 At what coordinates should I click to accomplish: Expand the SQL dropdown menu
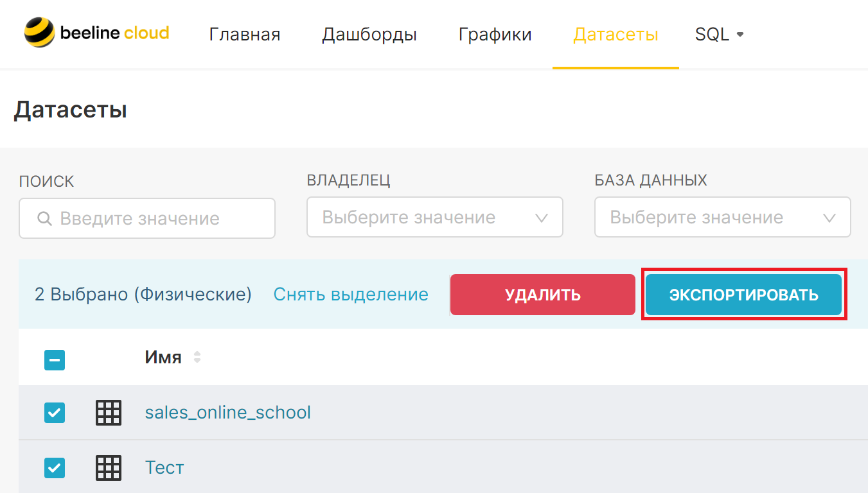coord(719,34)
